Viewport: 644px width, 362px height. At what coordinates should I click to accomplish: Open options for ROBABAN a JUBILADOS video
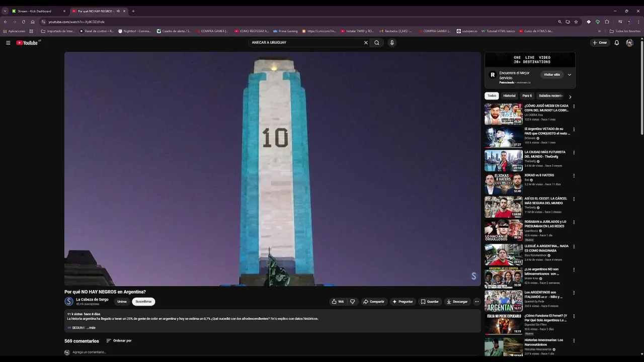pyautogui.click(x=574, y=222)
